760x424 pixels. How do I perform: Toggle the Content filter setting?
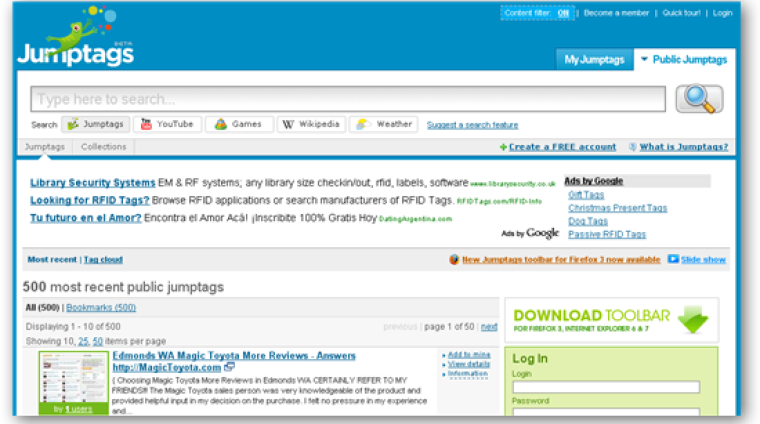[x=537, y=13]
